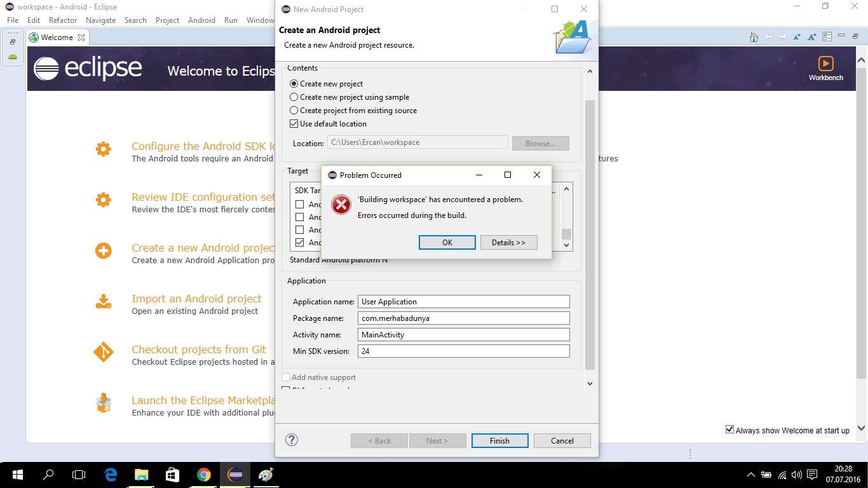The height and width of the screenshot is (488, 868).
Task: Open the File menu
Action: tap(12, 20)
